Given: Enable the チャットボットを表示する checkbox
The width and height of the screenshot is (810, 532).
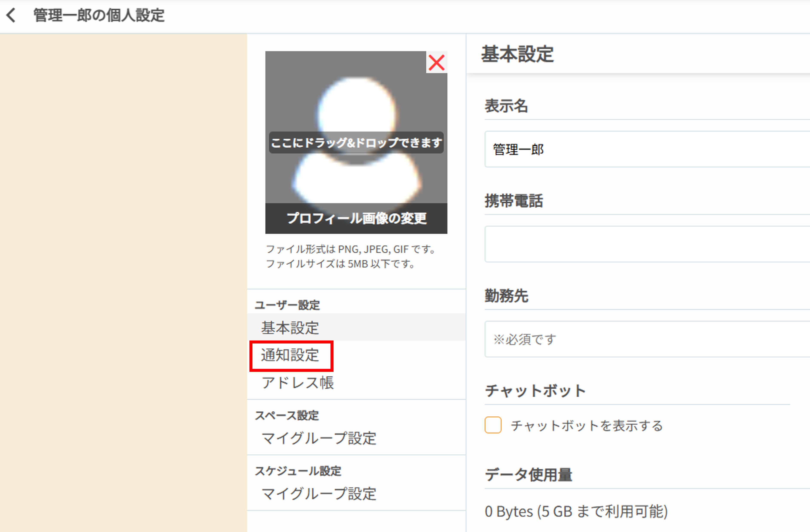Looking at the screenshot, I should [493, 425].
